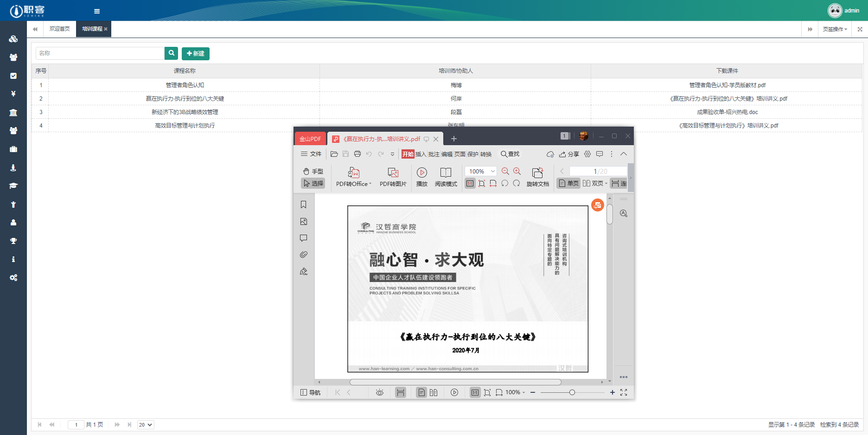Expand the 双页 two-page view dropdown

tap(605, 183)
